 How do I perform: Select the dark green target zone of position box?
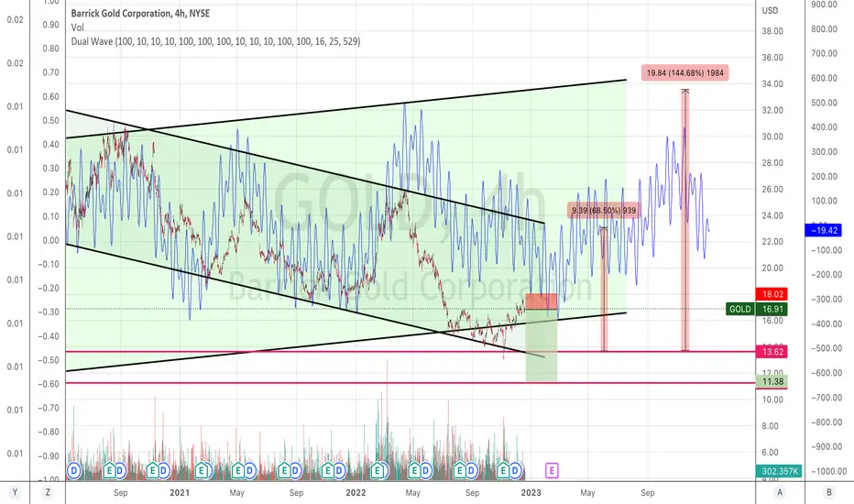(x=542, y=345)
